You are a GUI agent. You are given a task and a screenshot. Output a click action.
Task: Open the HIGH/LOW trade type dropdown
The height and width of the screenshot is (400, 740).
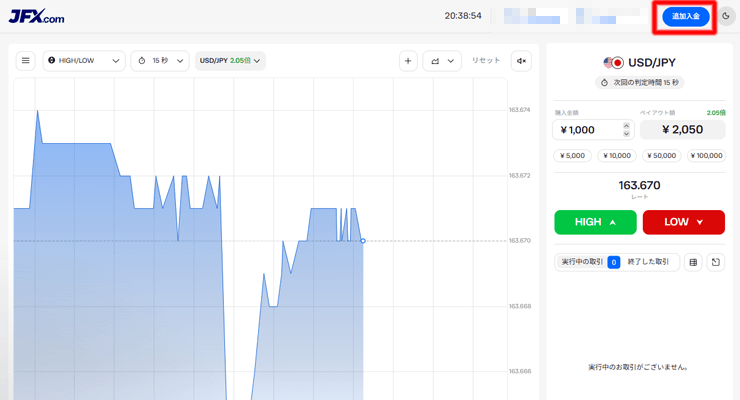[84, 61]
